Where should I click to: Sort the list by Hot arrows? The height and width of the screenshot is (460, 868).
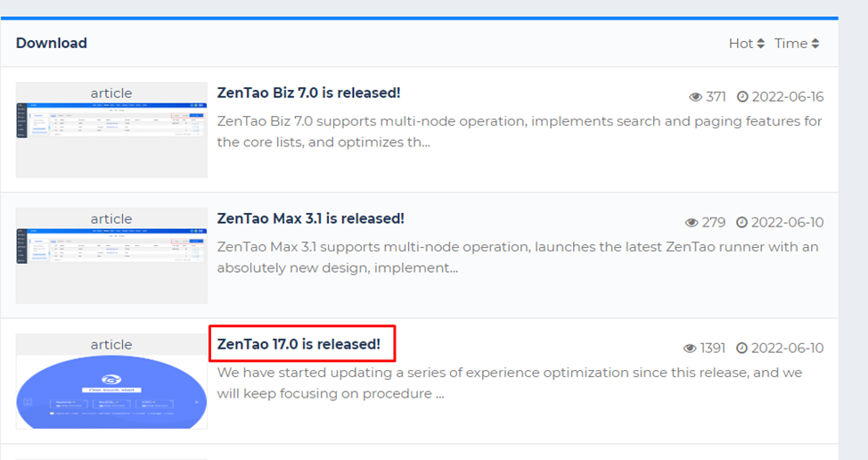pyautogui.click(x=760, y=43)
